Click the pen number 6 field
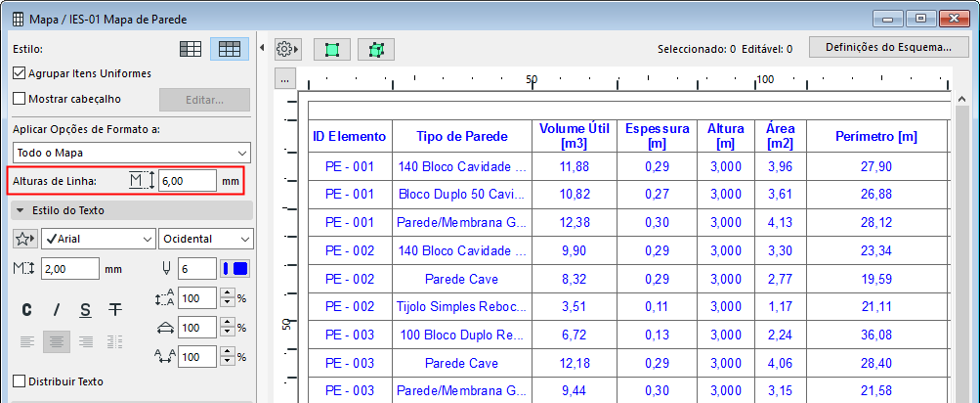980x403 pixels. (x=197, y=269)
